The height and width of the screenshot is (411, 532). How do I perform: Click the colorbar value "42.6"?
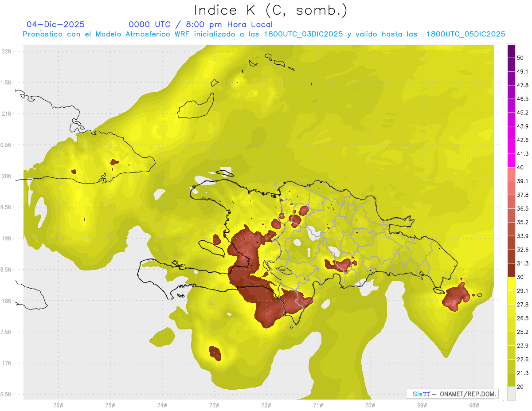click(522, 140)
